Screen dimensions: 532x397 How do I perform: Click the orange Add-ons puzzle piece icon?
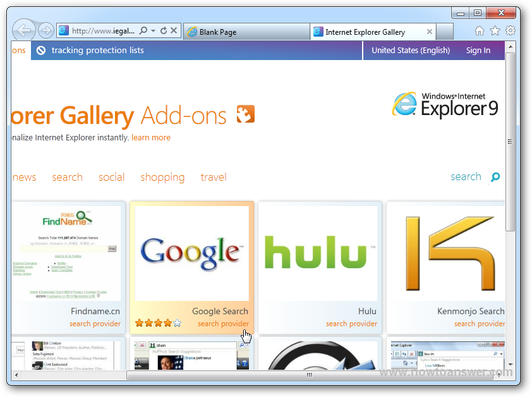click(245, 114)
